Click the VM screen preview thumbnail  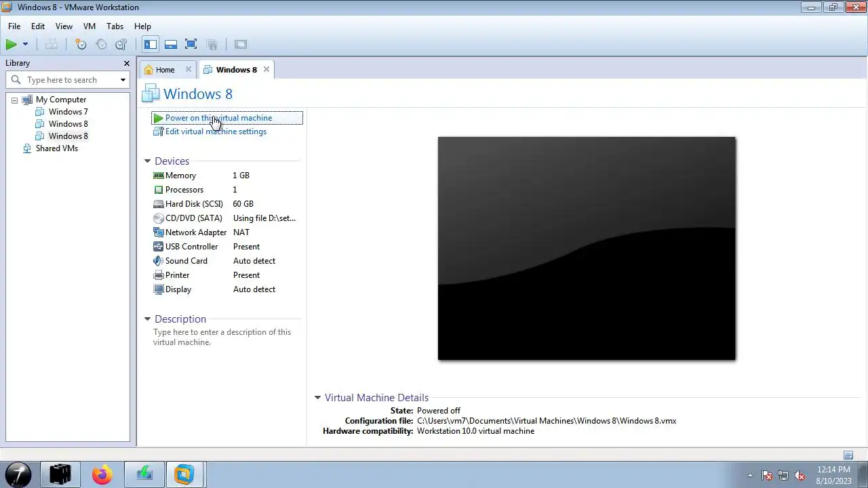(587, 248)
